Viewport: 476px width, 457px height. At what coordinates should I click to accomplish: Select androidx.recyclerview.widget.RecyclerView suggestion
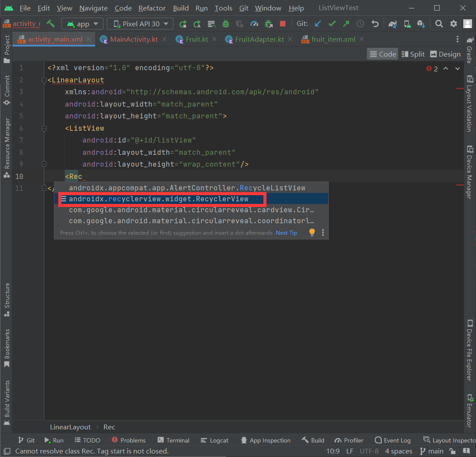pyautogui.click(x=159, y=199)
